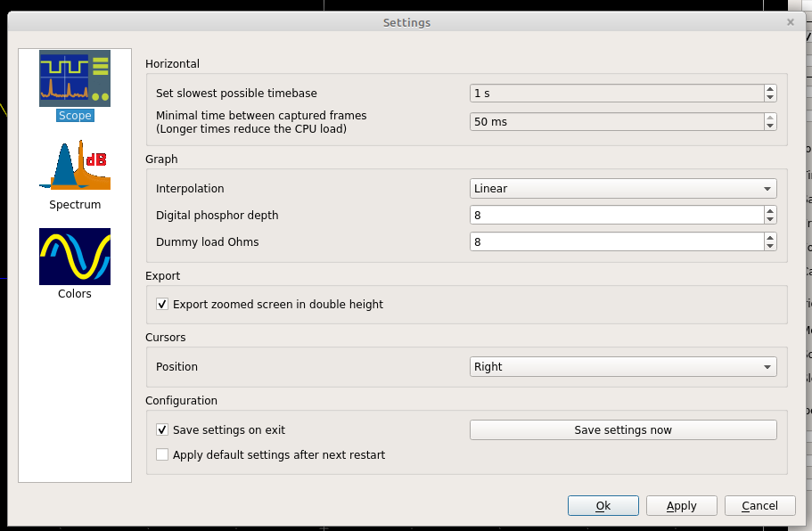Cancel the settings dialog
Viewport: 812px width, 531px height.
click(x=759, y=505)
